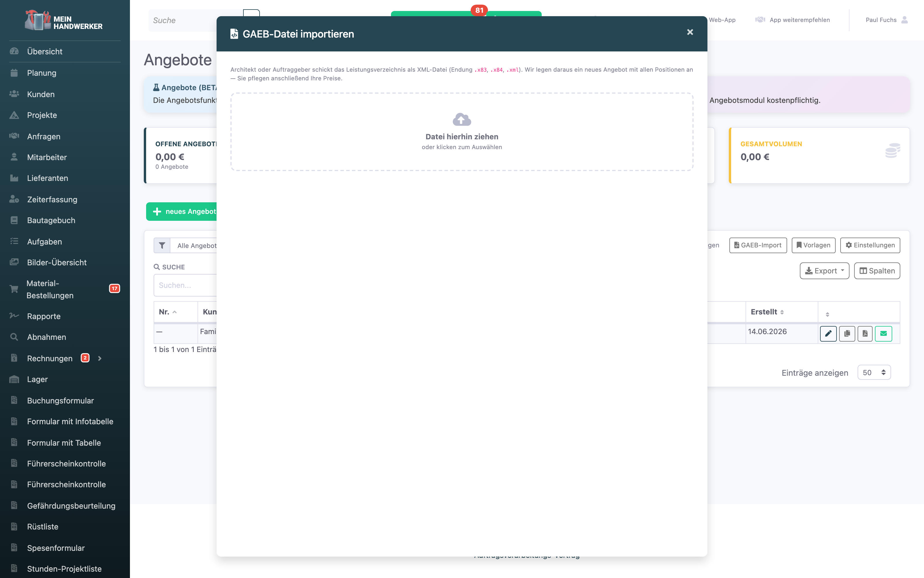Click the Material-Bestellungen cart icon
This screenshot has width=924, height=578.
coord(14,289)
